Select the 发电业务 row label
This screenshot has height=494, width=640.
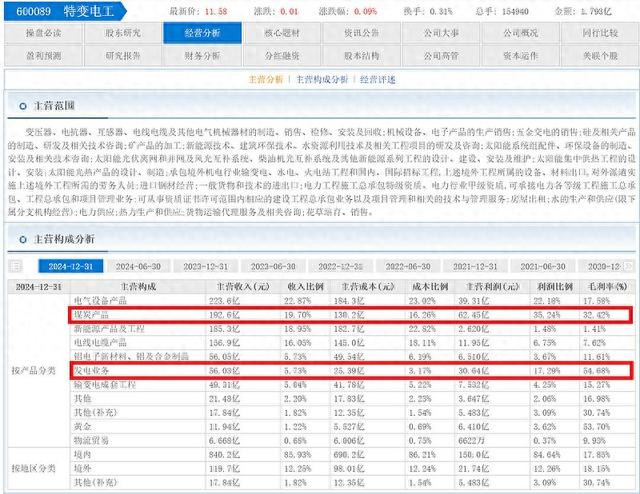click(91, 371)
